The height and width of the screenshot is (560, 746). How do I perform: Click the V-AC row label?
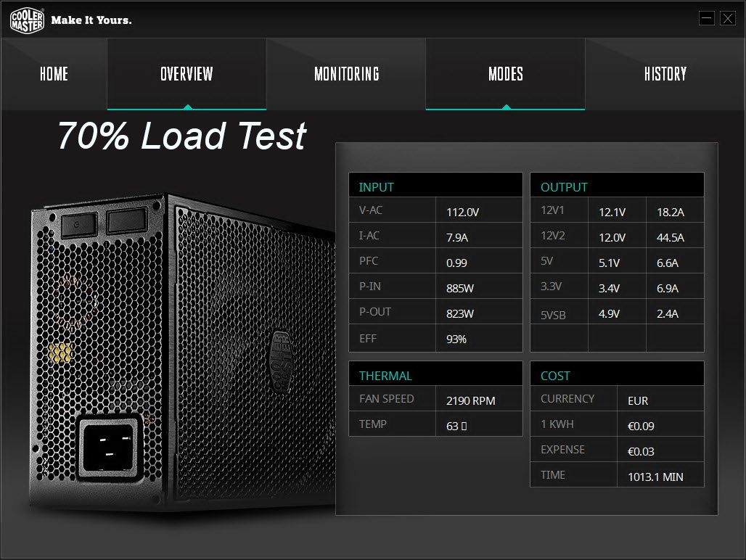pyautogui.click(x=371, y=210)
